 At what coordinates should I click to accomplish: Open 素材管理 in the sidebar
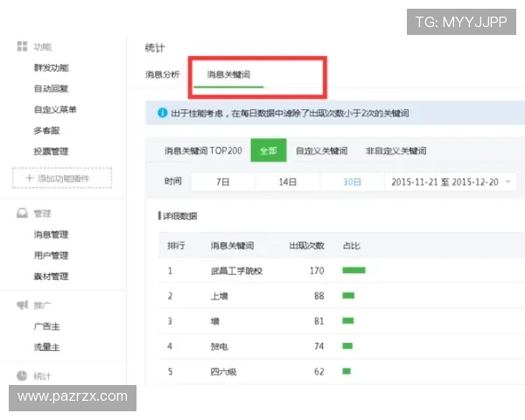click(52, 276)
